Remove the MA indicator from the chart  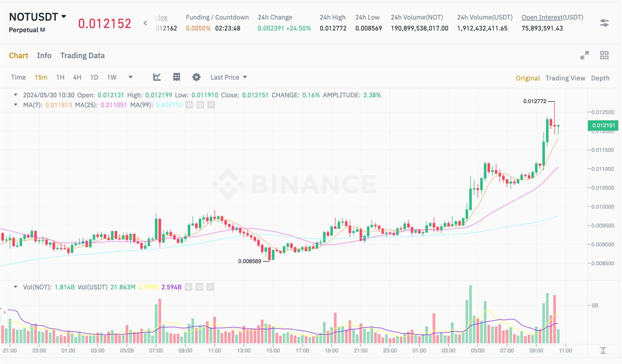click(x=211, y=104)
